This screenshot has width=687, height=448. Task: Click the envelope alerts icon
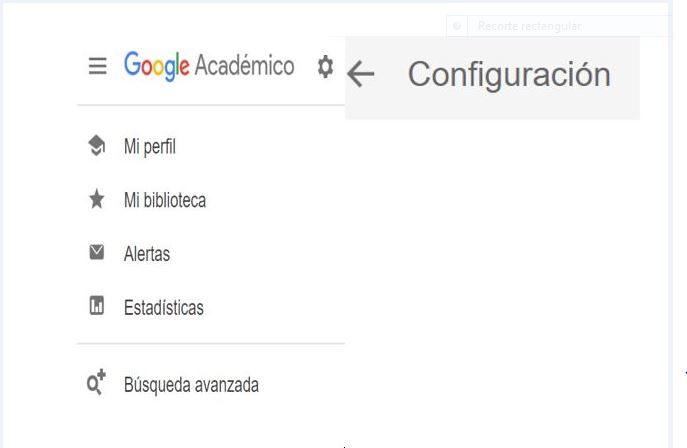[97, 252]
